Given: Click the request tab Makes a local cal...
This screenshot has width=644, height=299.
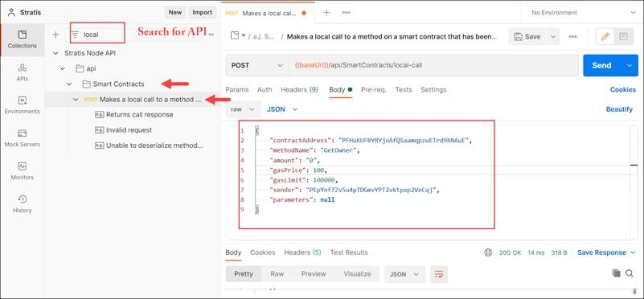Looking at the screenshot, I should click(269, 13).
